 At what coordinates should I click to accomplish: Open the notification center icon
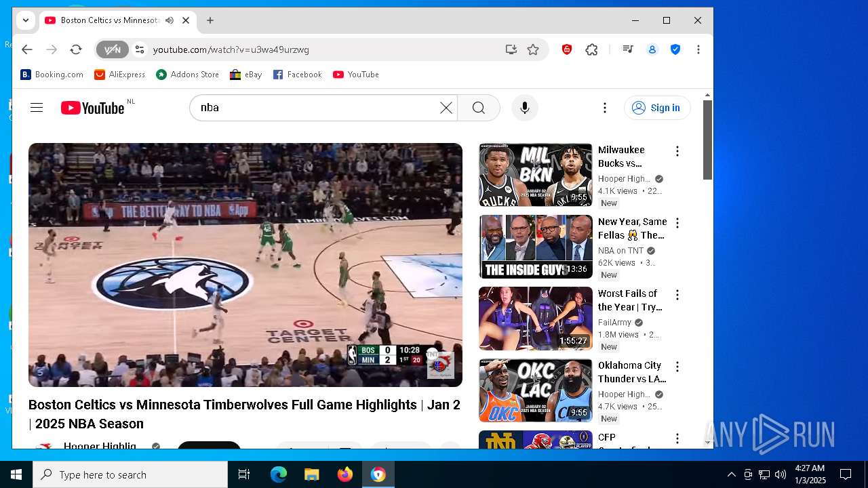coord(846,474)
